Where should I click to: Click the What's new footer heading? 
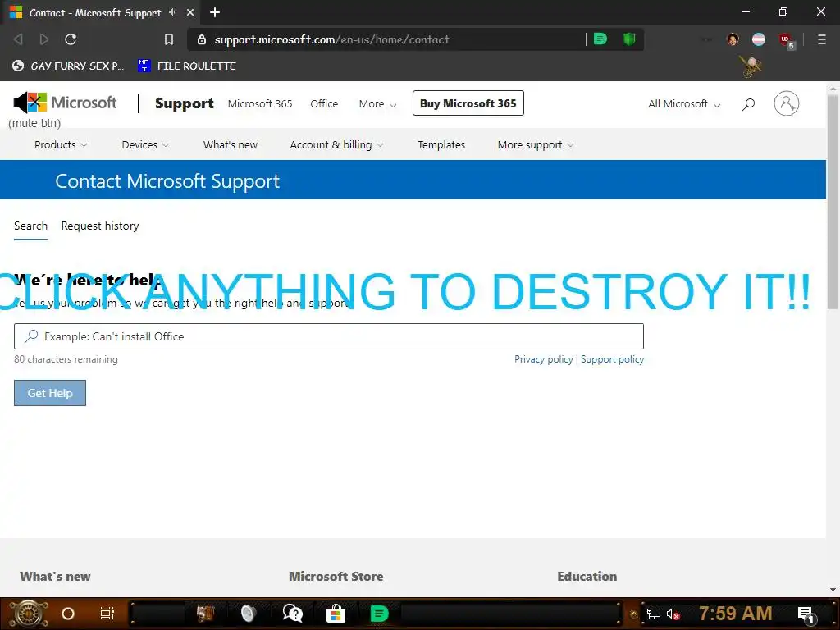pos(55,577)
